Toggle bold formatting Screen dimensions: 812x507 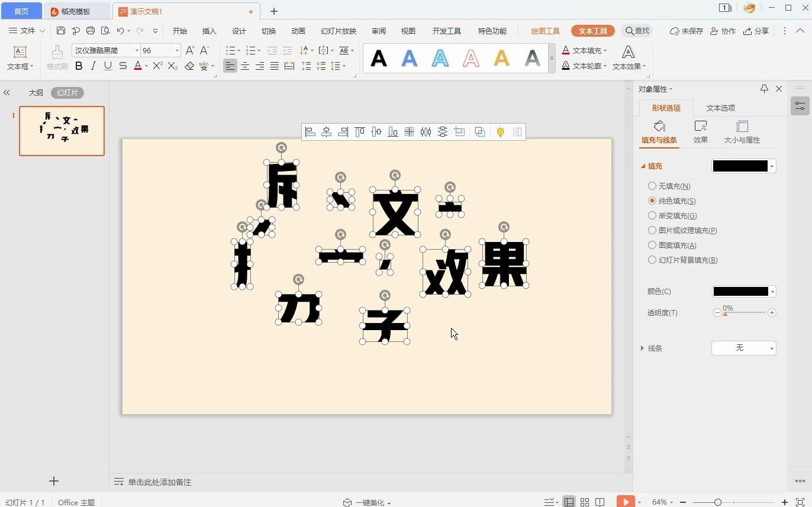pyautogui.click(x=79, y=66)
